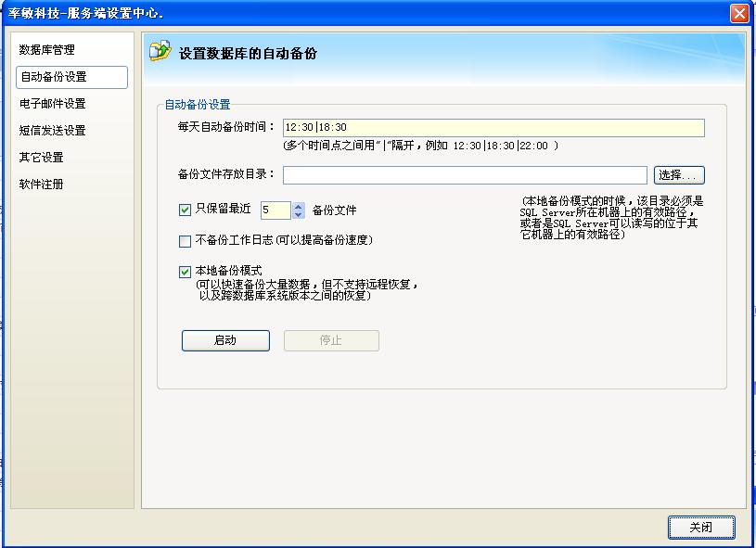Click the 每天自动备份时间 input field

point(493,128)
